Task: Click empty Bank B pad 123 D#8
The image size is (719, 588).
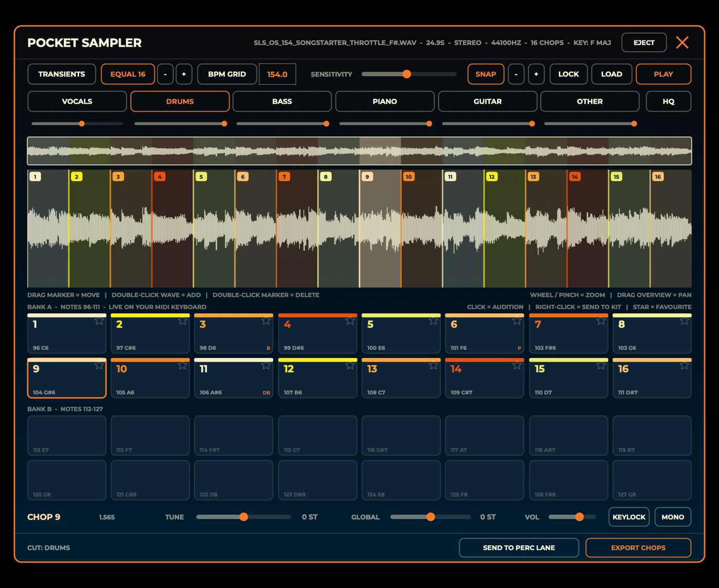Action: 317,480
